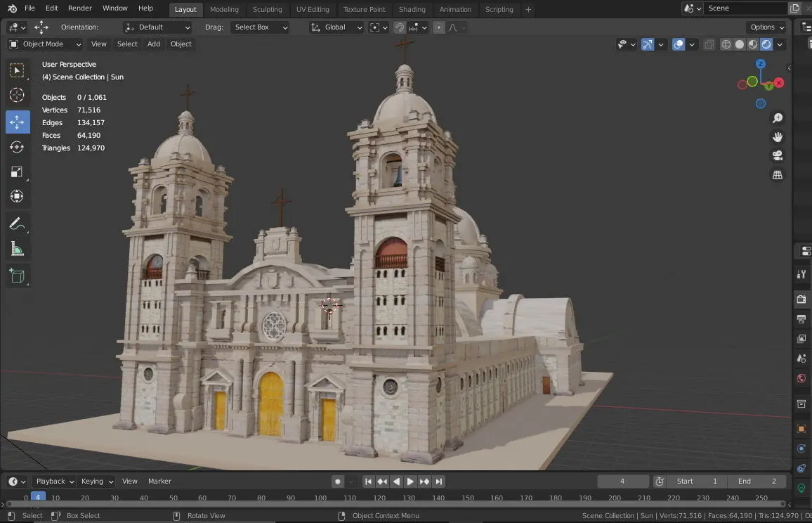This screenshot has height=523, width=812.
Task: Toggle camera view icon
Action: [778, 155]
